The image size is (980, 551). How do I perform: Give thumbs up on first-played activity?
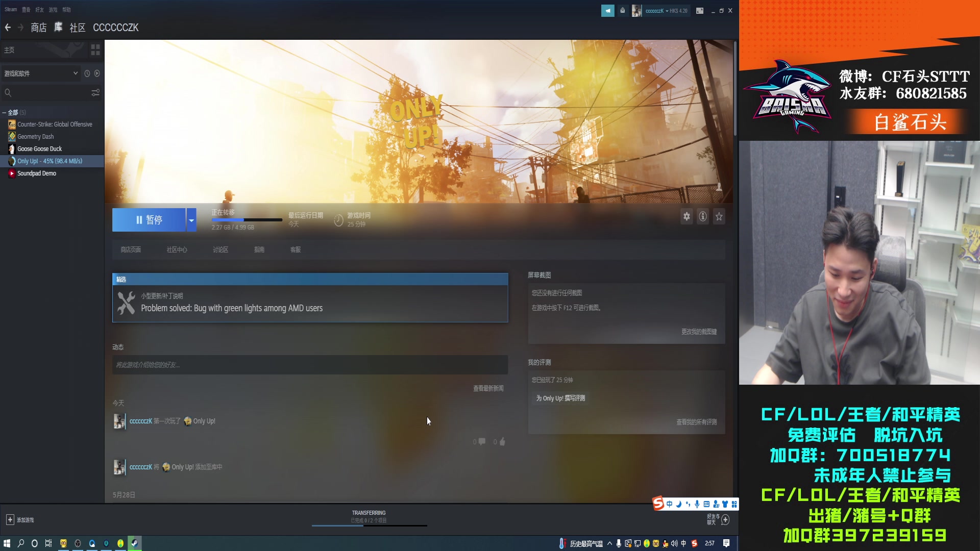coord(502,442)
